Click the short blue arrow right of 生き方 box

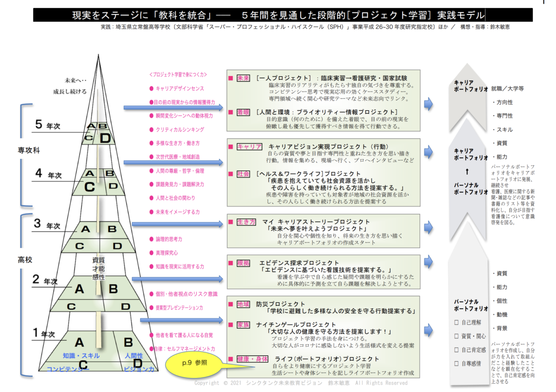coord(428,226)
